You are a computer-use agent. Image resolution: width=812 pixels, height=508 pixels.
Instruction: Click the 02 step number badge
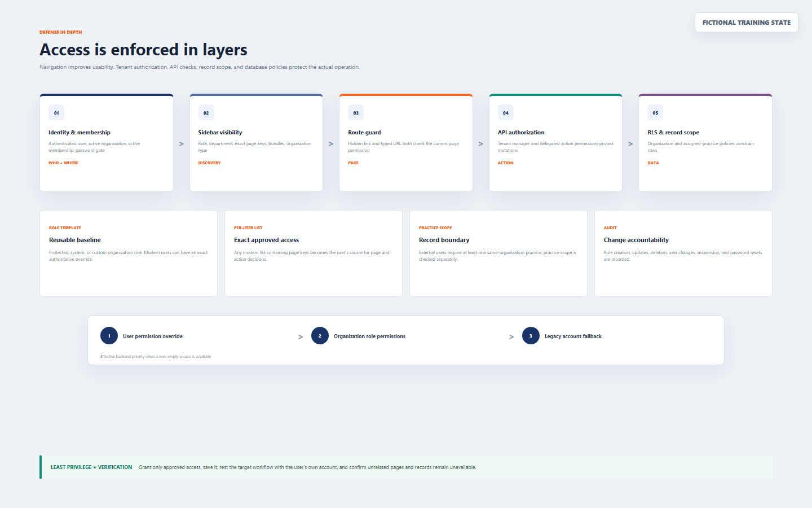click(x=206, y=113)
